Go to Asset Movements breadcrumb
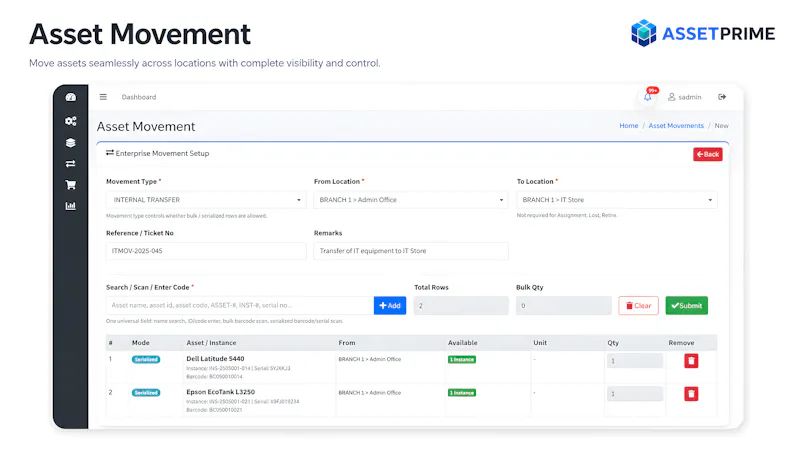 (676, 126)
